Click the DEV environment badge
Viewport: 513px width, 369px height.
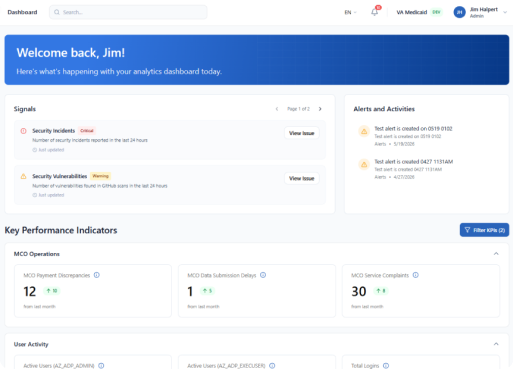point(436,12)
